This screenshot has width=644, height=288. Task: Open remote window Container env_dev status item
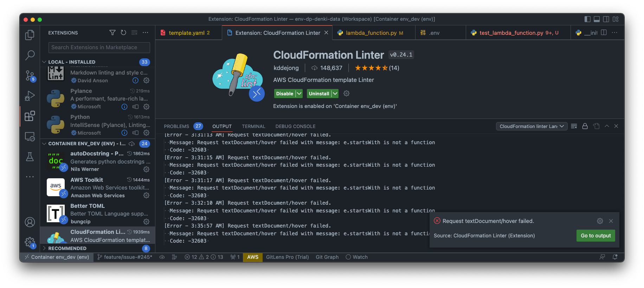[x=57, y=257]
